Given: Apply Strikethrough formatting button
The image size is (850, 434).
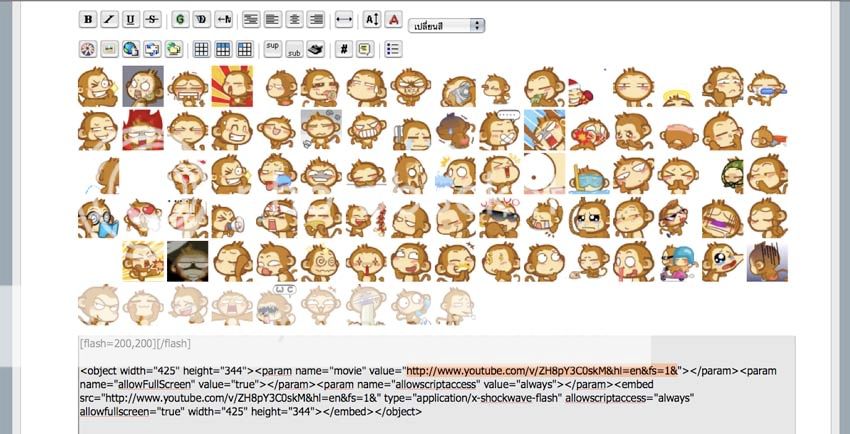Looking at the screenshot, I should point(152,20).
